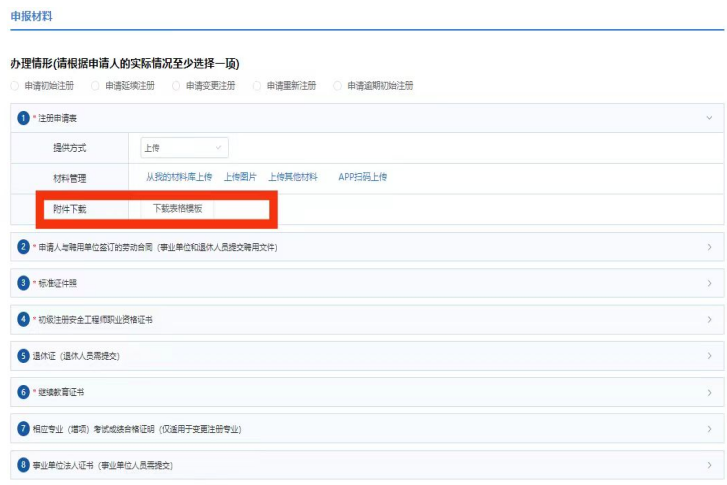Click 事业单位法人证书 row title

coord(102,466)
